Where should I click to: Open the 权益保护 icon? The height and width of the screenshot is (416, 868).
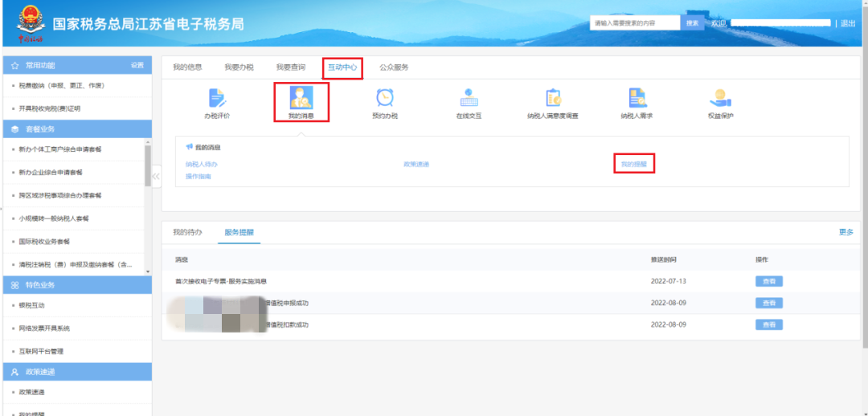click(x=720, y=98)
